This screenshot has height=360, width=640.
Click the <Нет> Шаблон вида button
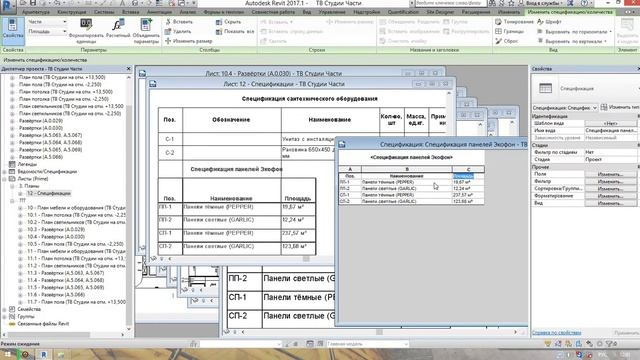tap(610, 123)
